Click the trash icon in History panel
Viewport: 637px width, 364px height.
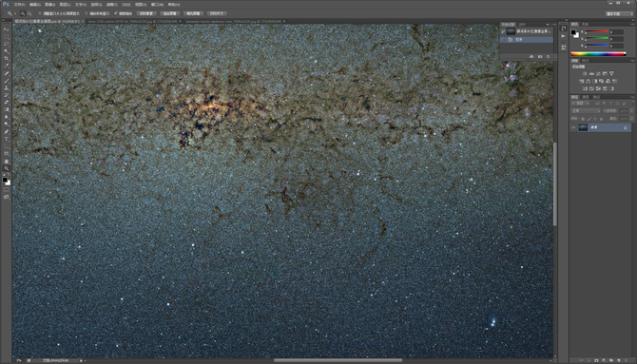(x=548, y=56)
